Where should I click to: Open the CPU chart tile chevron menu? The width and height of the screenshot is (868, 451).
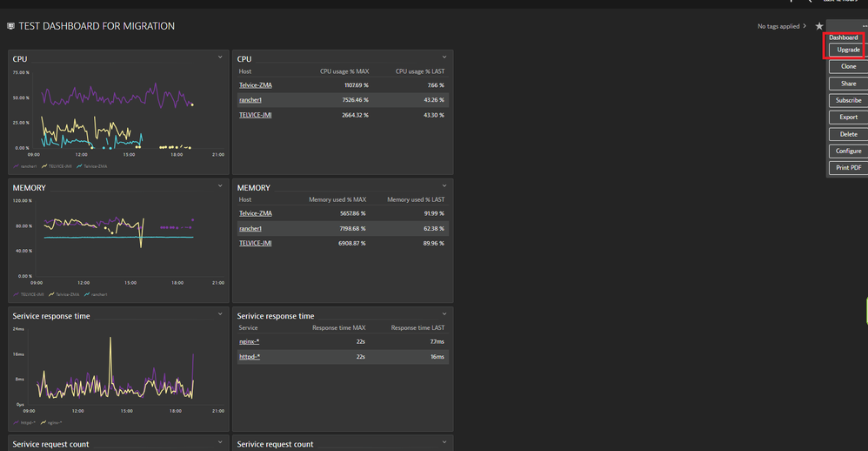220,57
